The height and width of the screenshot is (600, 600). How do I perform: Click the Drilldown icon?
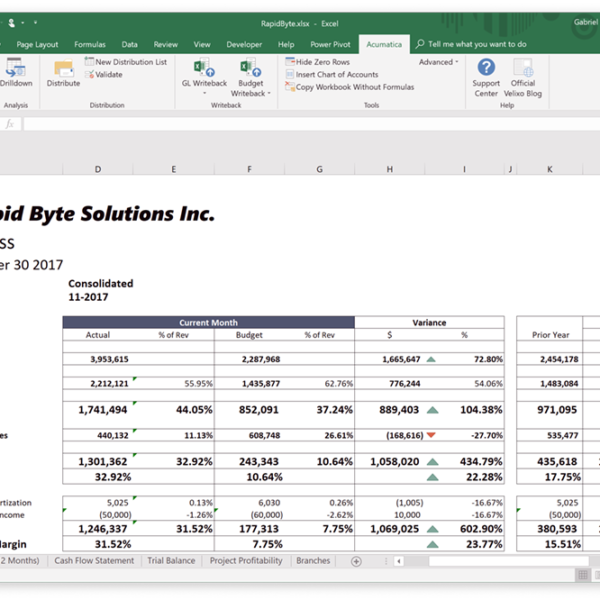(x=15, y=68)
